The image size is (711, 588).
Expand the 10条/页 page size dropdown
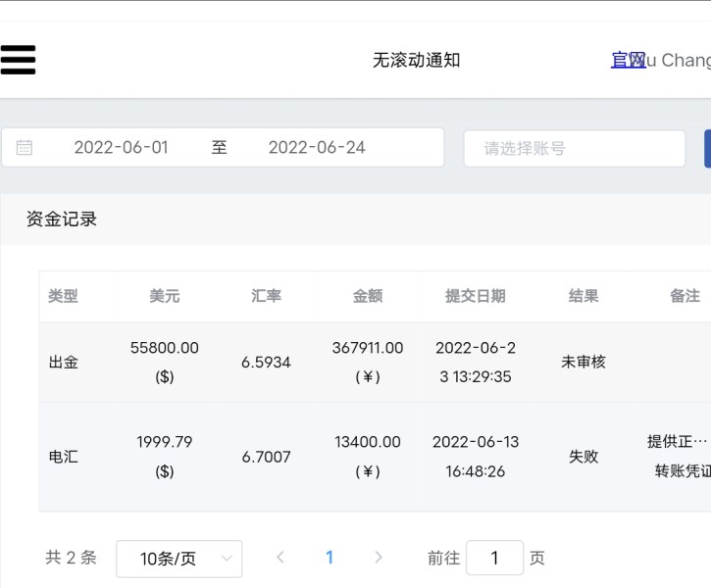pos(178,559)
